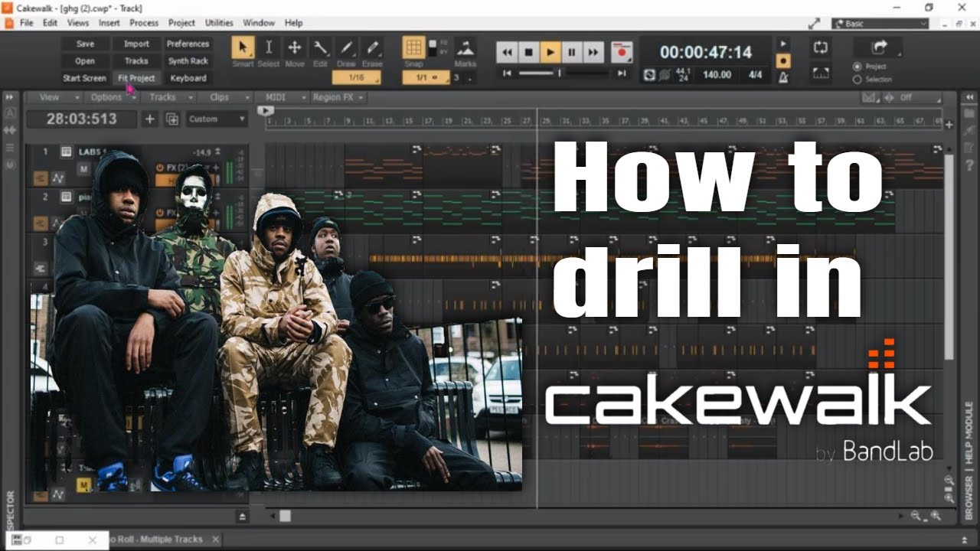Toggle the FX power button on track 1
Viewport: 980px width, 551px height.
coord(160,167)
